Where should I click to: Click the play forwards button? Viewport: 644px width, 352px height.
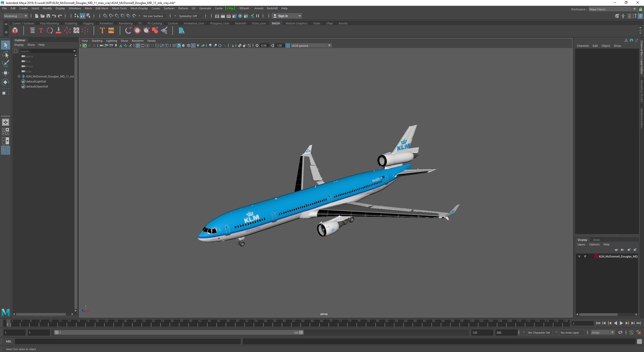coord(621,323)
